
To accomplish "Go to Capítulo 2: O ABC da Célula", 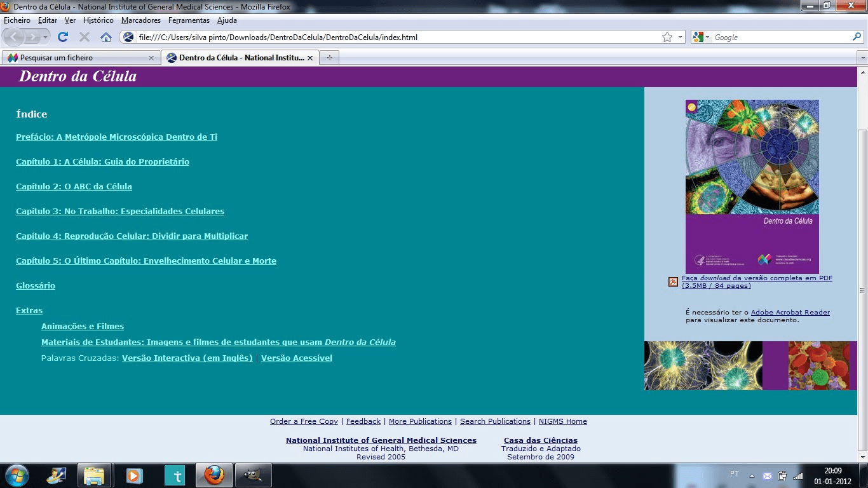I will pos(74,187).
